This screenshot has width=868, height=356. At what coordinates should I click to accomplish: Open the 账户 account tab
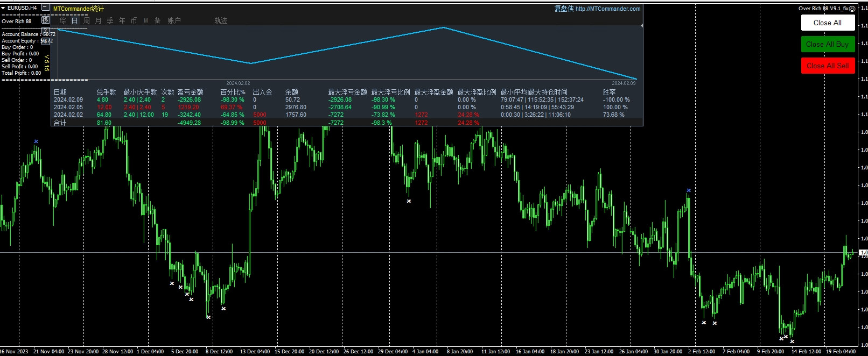(174, 20)
